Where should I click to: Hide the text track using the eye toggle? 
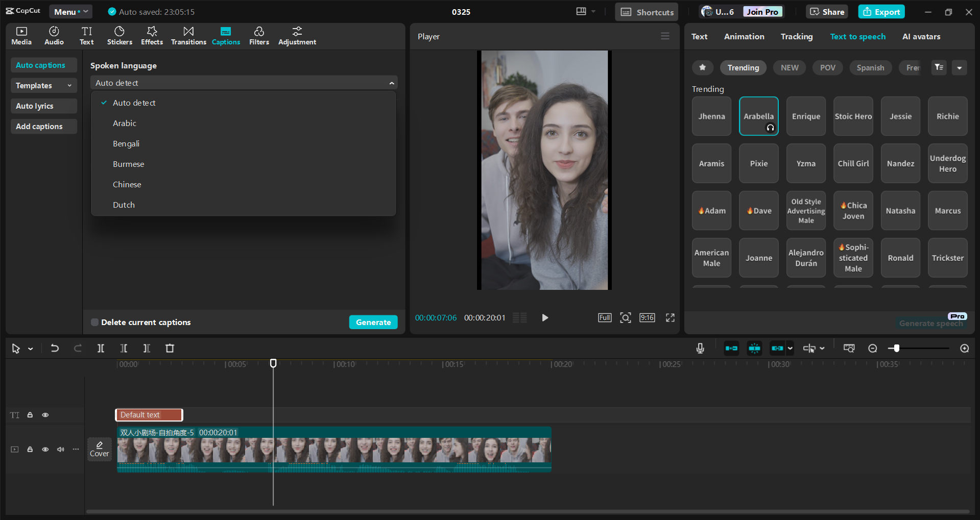pos(45,415)
